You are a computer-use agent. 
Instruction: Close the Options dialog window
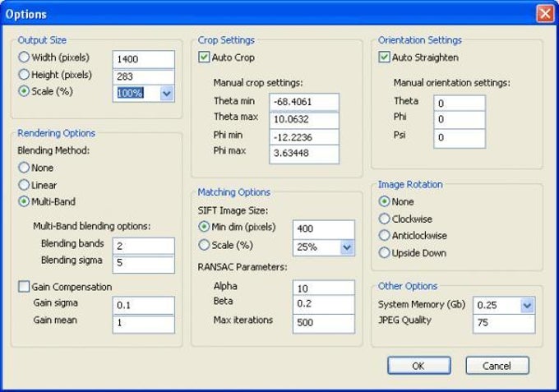(545, 14)
